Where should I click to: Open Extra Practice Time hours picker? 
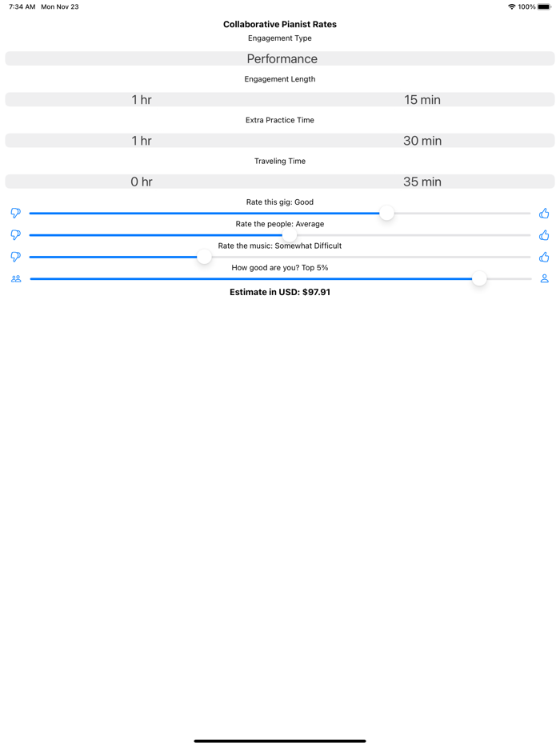coord(142,141)
